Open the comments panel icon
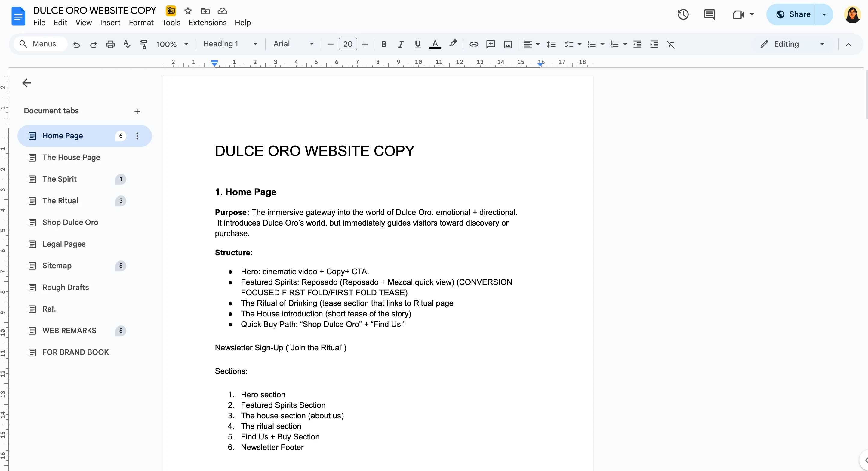 pyautogui.click(x=709, y=14)
